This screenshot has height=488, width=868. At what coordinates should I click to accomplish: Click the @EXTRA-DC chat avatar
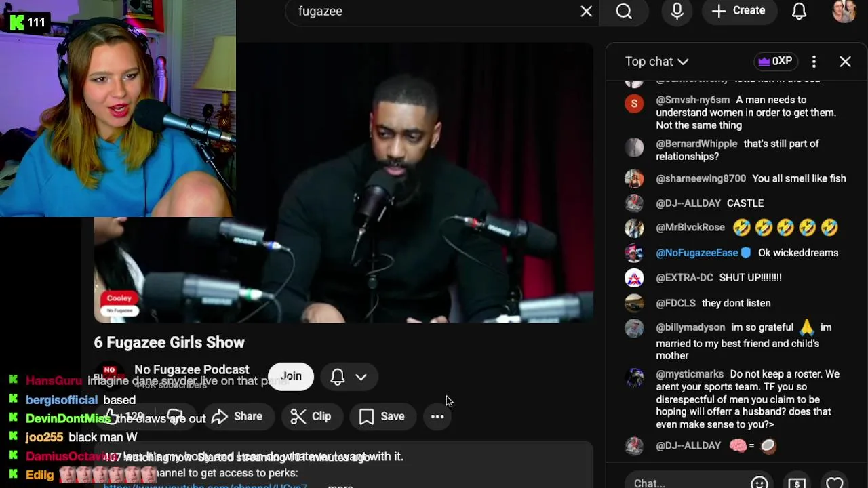pos(634,278)
